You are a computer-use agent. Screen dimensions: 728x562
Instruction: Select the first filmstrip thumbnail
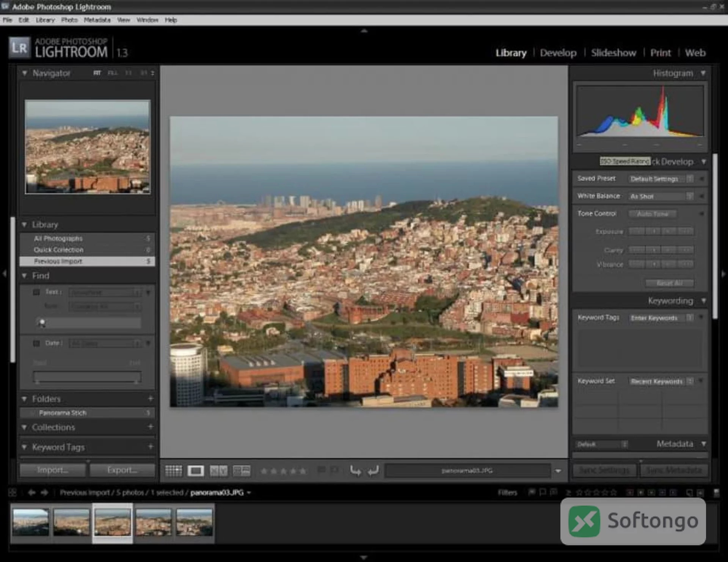[x=31, y=522]
